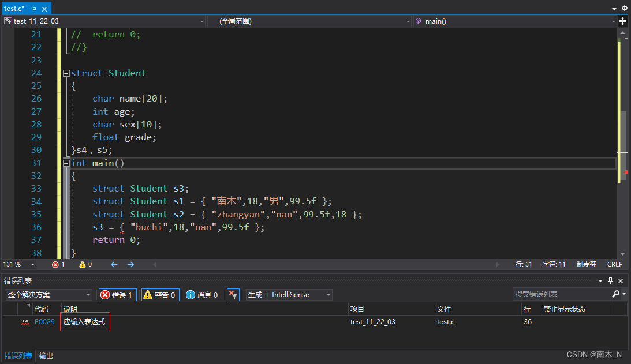The image size is (631, 364).
Task: Click the search magnifier icon
Action: click(x=616, y=294)
